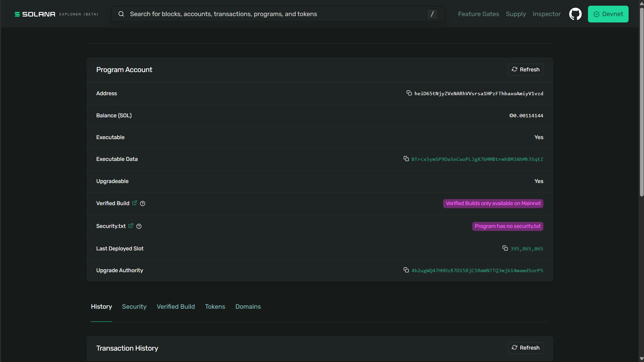Go to the Supply page
The image size is (644, 362).
[x=516, y=14]
